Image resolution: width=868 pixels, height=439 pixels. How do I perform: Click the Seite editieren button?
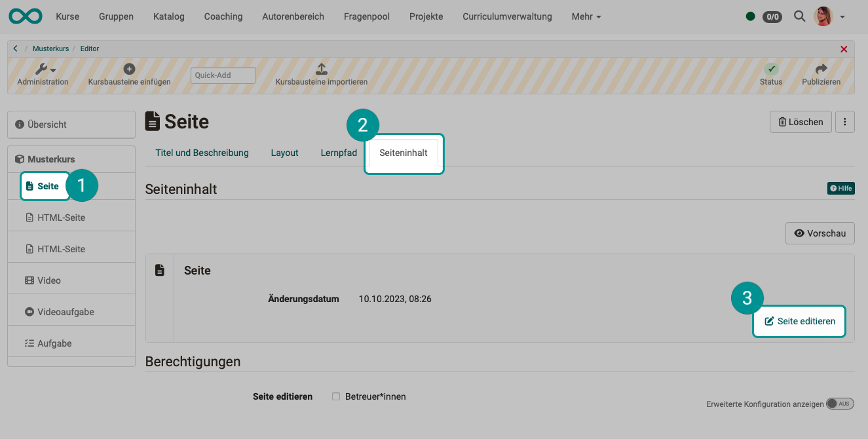(x=799, y=322)
